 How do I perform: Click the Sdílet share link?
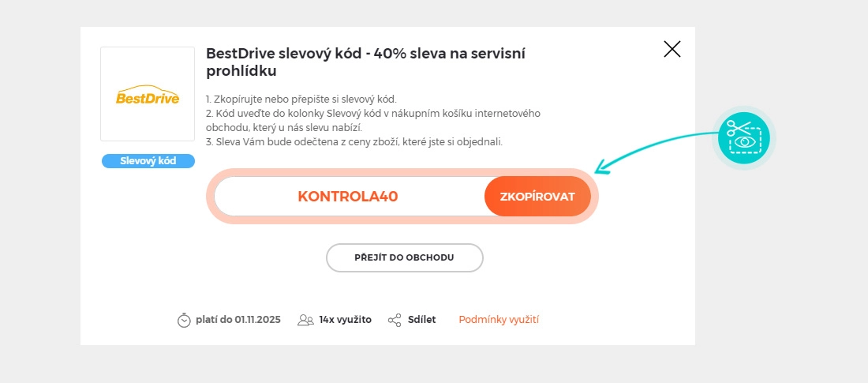click(x=421, y=320)
